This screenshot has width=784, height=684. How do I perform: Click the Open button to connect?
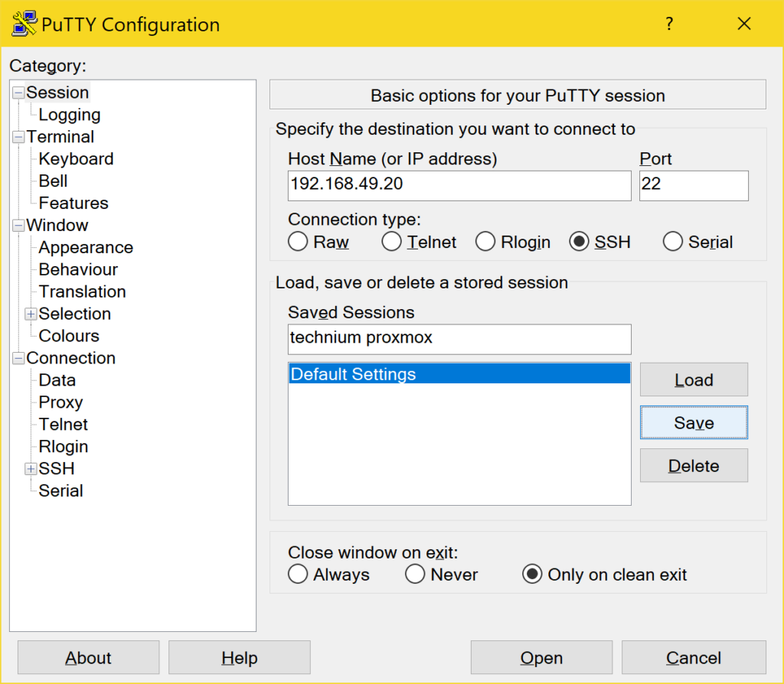541,657
